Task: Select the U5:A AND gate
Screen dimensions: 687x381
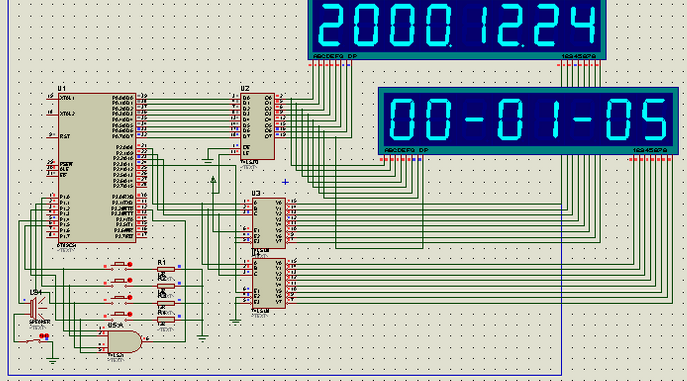Action: click(x=124, y=342)
